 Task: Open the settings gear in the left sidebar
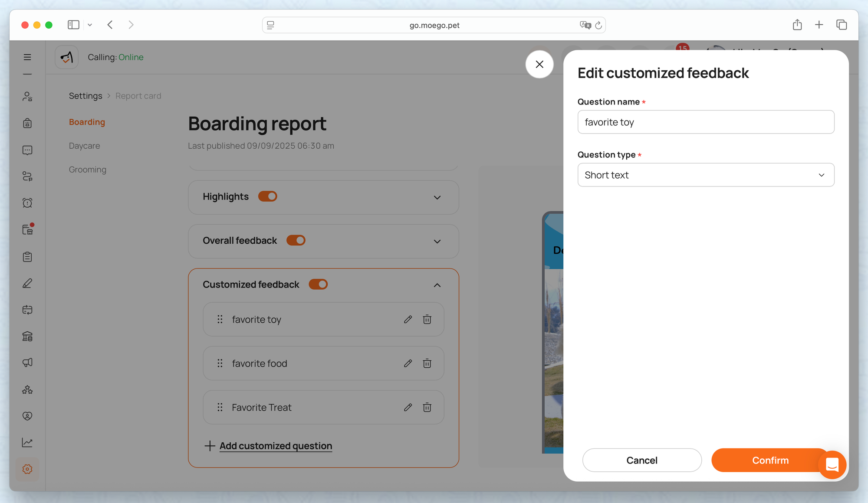[27, 469]
